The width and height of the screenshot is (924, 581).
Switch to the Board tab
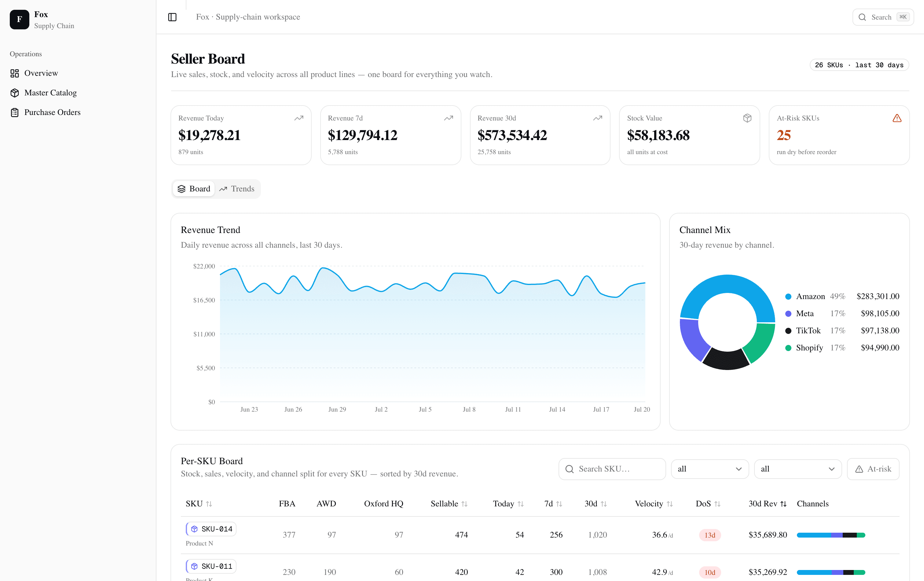(194, 189)
